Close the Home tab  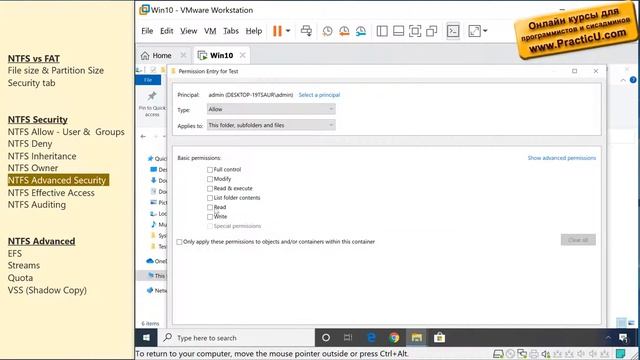point(183,55)
